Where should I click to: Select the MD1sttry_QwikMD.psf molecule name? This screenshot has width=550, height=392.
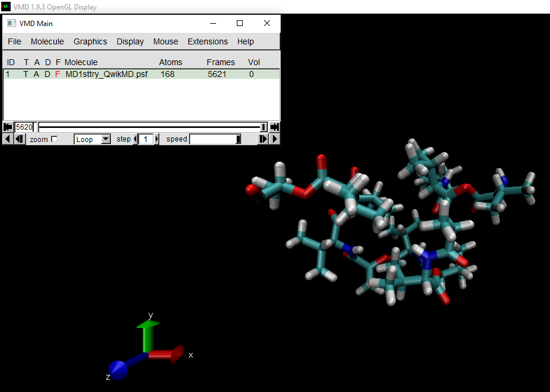coord(107,74)
